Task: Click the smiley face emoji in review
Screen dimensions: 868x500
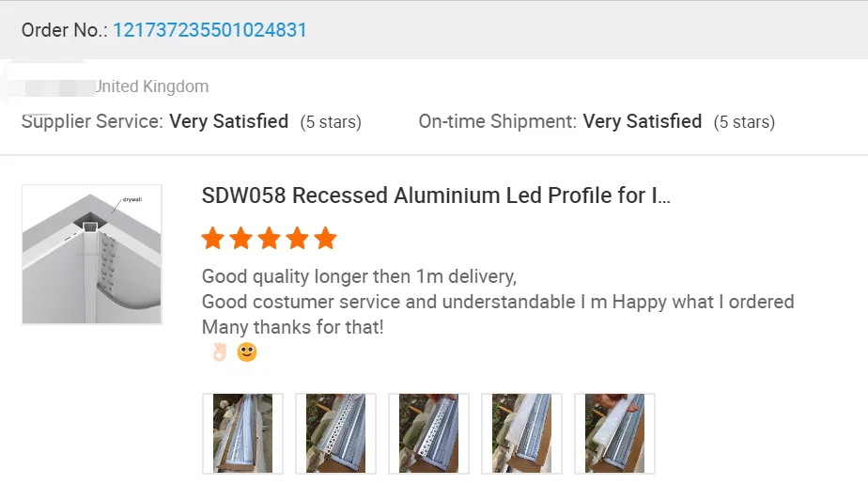Action: [x=247, y=353]
